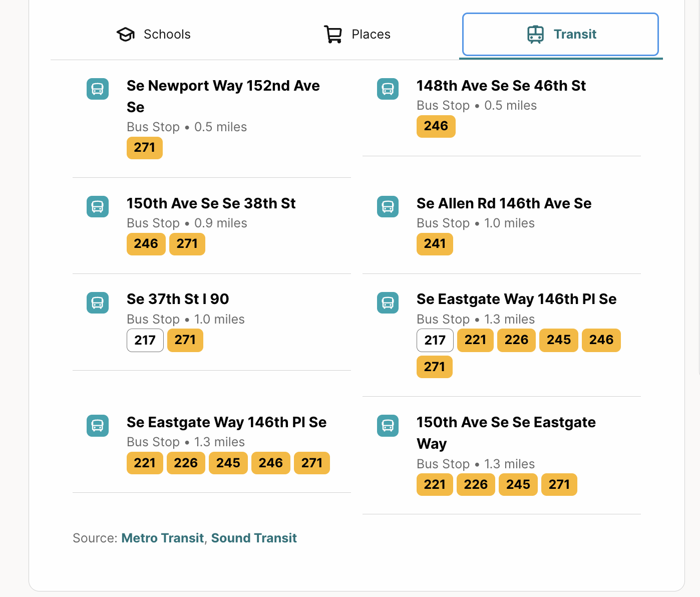This screenshot has height=597, width=700.
Task: Click the bus icon beside 150th Ave Se Se Eastgate Way
Action: click(388, 426)
